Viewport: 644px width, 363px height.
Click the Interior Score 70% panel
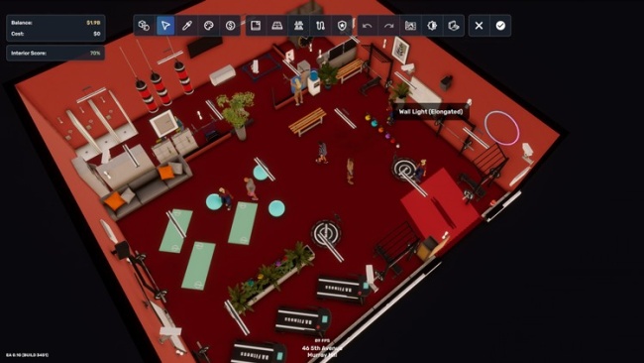[55, 53]
